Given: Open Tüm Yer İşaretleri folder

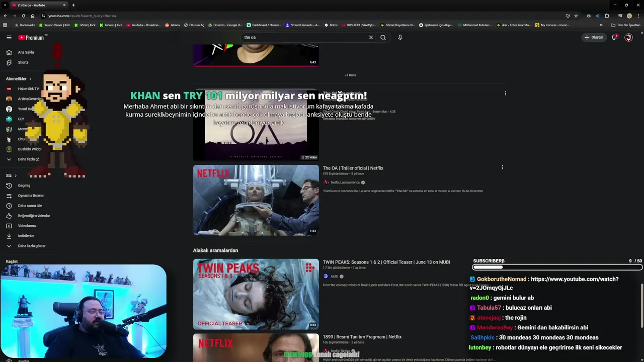Looking at the screenshot, I should (626, 25).
